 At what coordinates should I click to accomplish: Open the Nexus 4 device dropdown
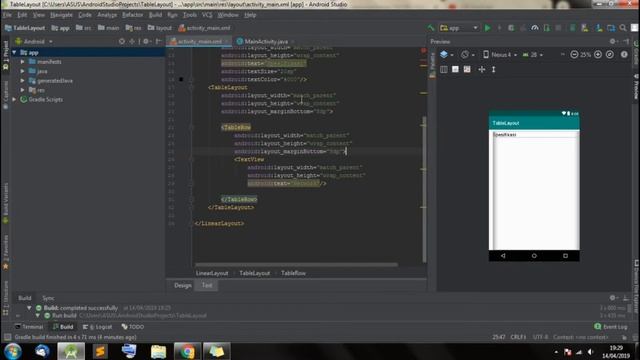(500, 55)
